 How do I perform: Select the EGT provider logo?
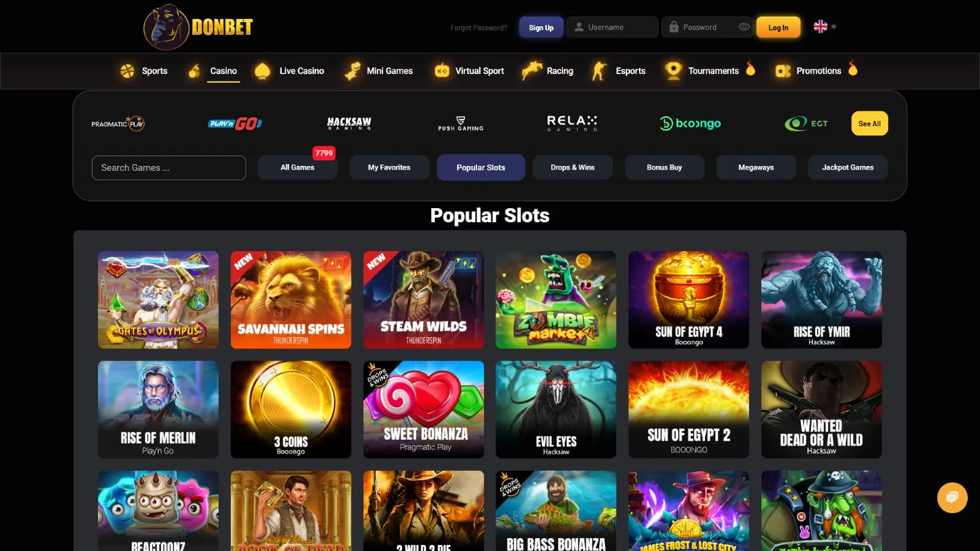(806, 124)
